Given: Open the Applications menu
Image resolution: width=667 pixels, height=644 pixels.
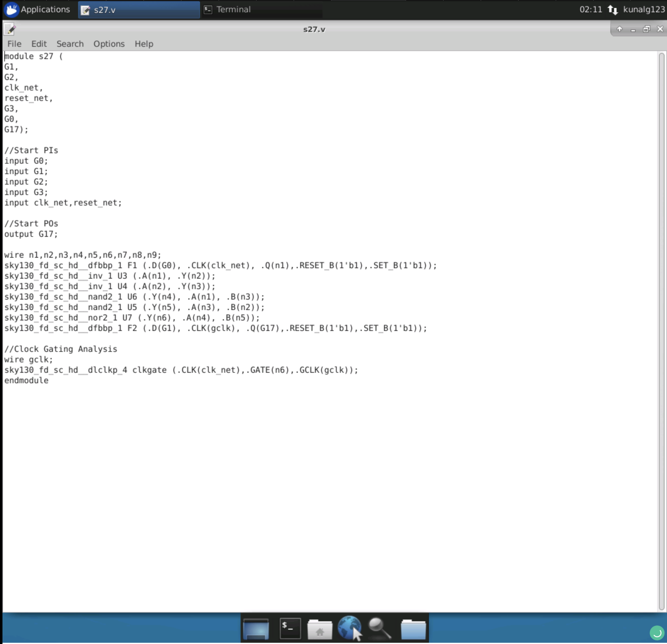Looking at the screenshot, I should tap(38, 9).
